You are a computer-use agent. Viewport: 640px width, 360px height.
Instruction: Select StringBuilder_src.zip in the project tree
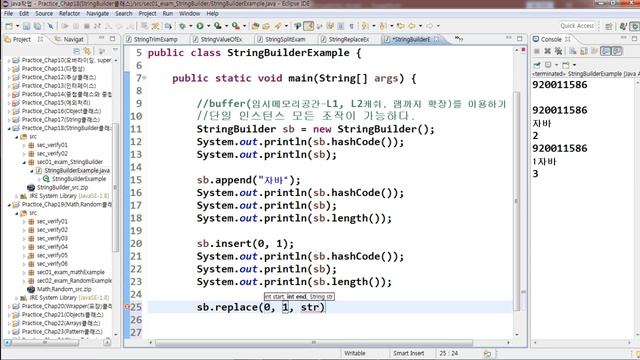tap(62, 187)
